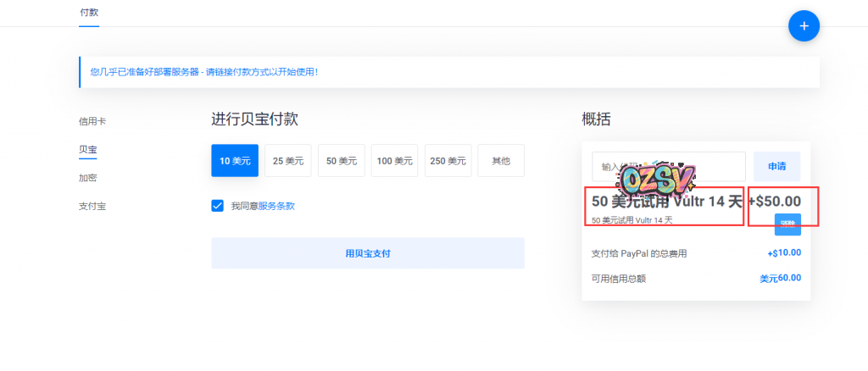The height and width of the screenshot is (371, 868).
Task: Pick the 50 美元 payment amount
Action: point(342,161)
